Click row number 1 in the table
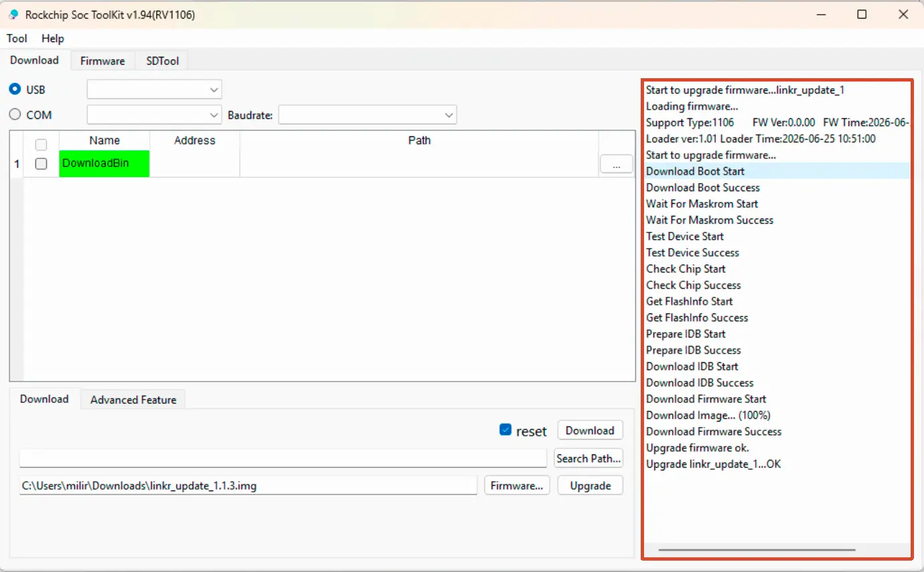This screenshot has height=572, width=924. pos(17,164)
